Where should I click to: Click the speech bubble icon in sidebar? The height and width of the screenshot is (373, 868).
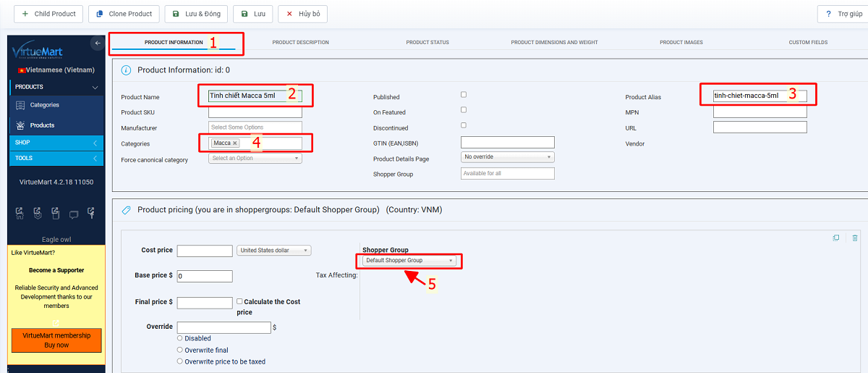point(73,214)
